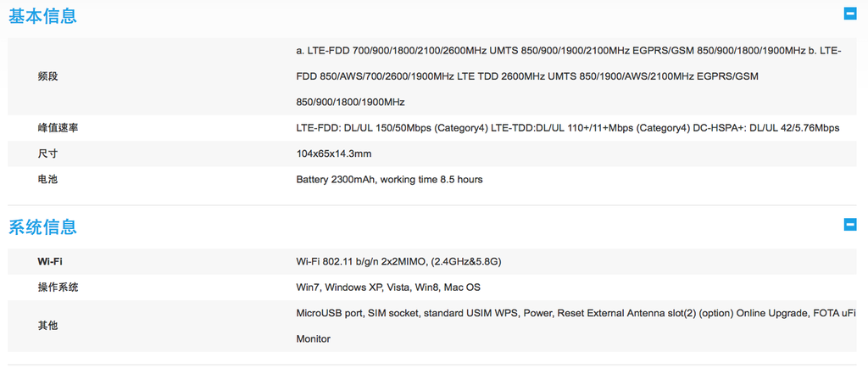Select the 电池 row label
Viewport: 868px width, 374px height.
pyautogui.click(x=48, y=180)
